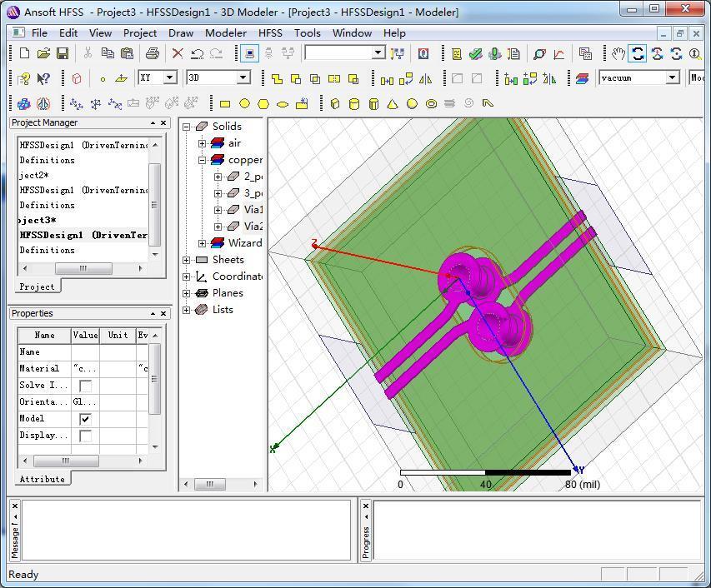
Task: Click the Properties vertical scrollbar thumb
Action: tap(155, 379)
